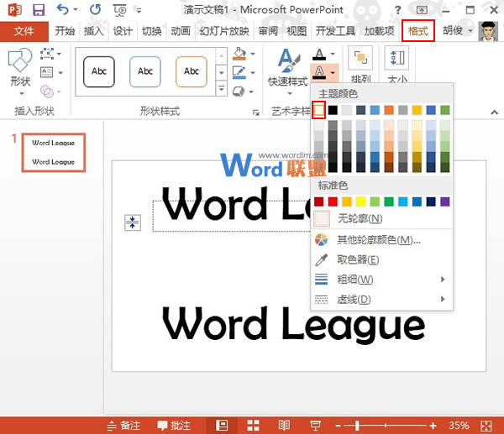Open Comments pane in status bar
The height and width of the screenshot is (434, 504).
(174, 426)
